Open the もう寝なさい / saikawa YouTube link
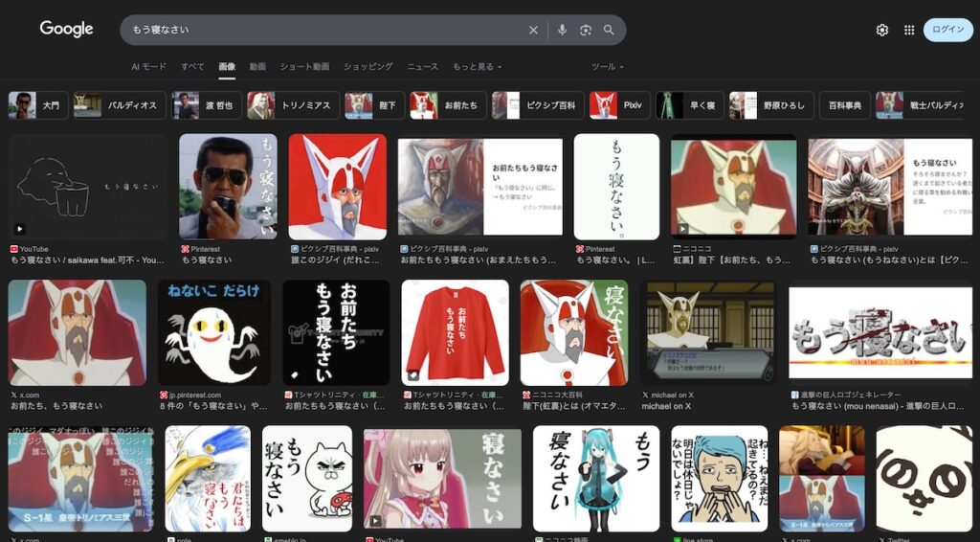The image size is (980, 542). pyautogui.click(x=86, y=260)
